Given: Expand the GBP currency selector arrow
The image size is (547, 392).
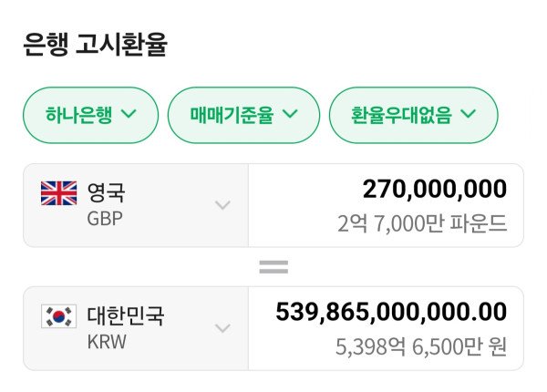Looking at the screenshot, I should click(x=222, y=205).
